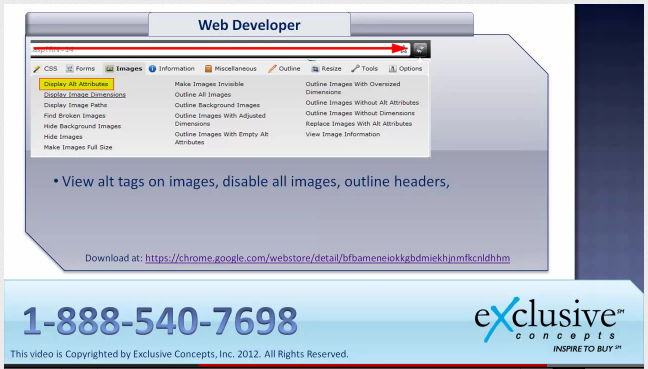Viewport: 648px width, 369px height.
Task: Click the Web Developer gear extension icon
Action: (x=420, y=49)
